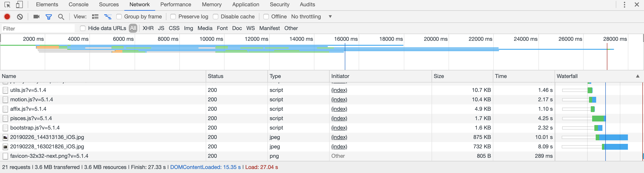The width and height of the screenshot is (644, 173).
Task: Open network search with magnifier icon
Action: 61,17
